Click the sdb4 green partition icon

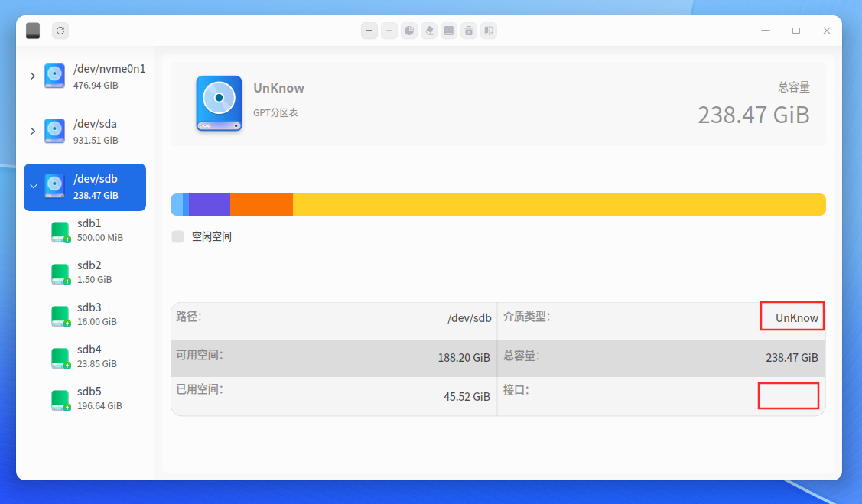pos(60,358)
